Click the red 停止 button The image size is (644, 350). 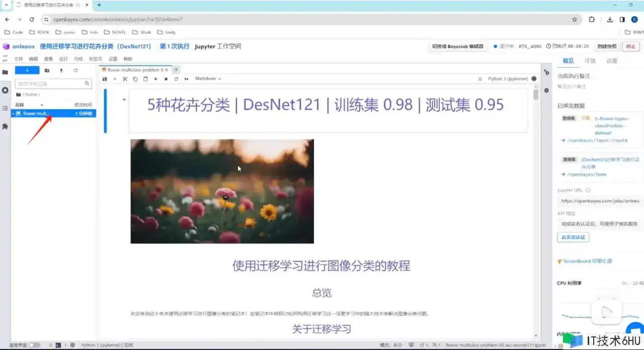pyautogui.click(x=630, y=46)
